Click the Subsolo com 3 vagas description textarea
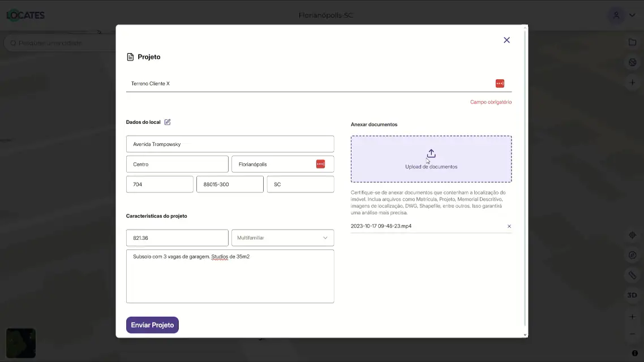Image resolution: width=644 pixels, height=362 pixels. click(230, 276)
